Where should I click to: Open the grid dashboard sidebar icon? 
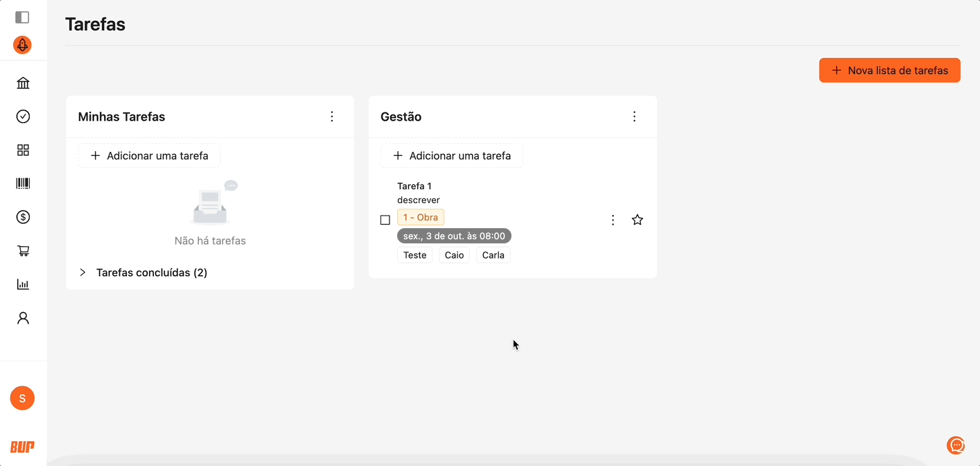23,150
